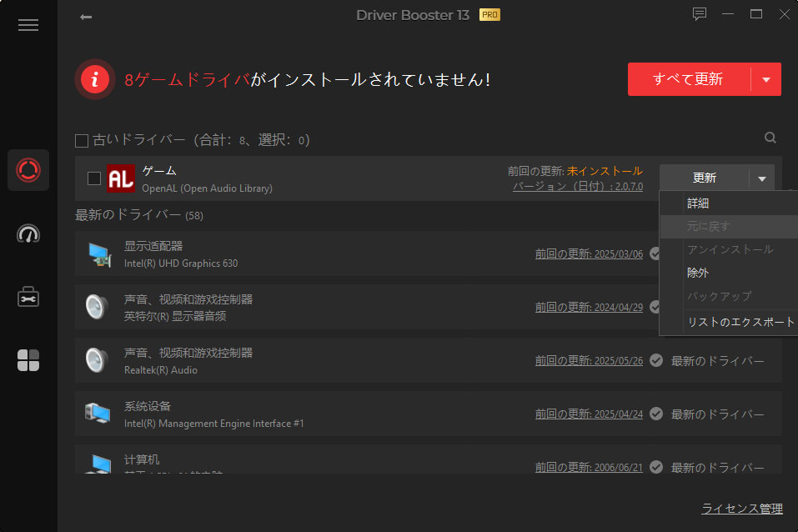
Task: Click the check mark on the 计算机 row
Action: pyautogui.click(x=656, y=467)
